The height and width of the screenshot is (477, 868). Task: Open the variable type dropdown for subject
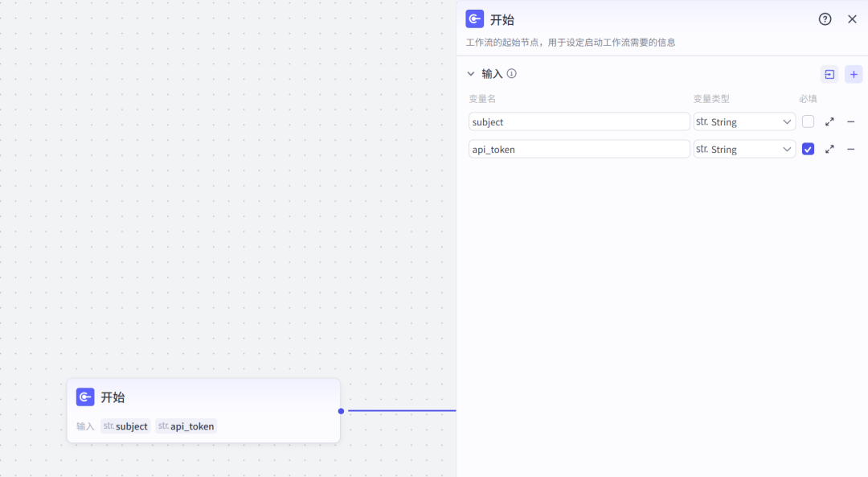[743, 121]
